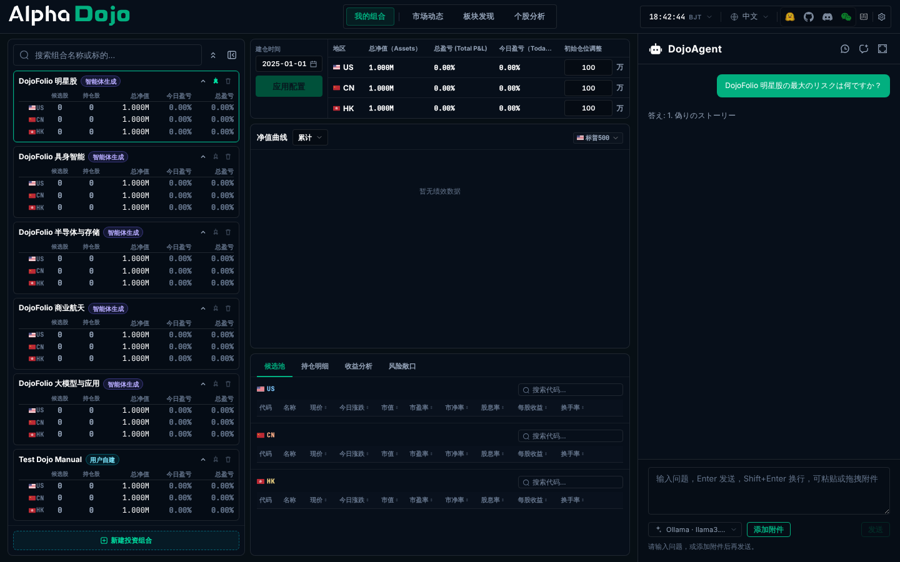The image size is (900, 562).
Task: Collapse the DojoFolio 大模型与应用 card
Action: tap(203, 384)
